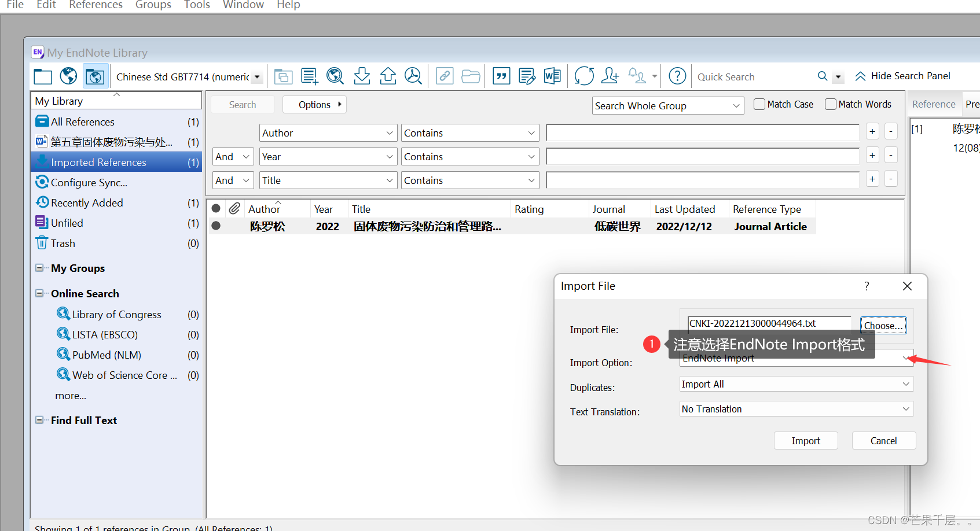Click the New Reference toolbar icon

pos(309,76)
